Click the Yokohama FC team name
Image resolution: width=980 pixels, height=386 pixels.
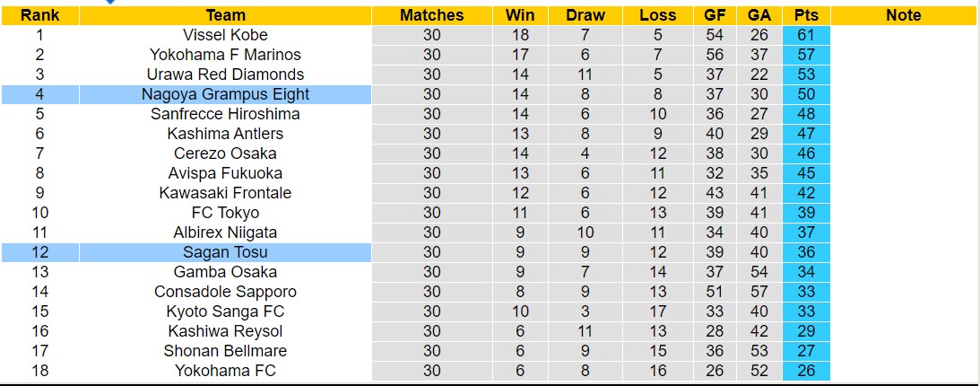click(x=225, y=371)
